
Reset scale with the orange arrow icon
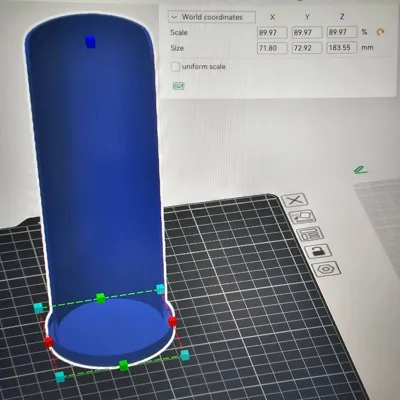click(380, 32)
